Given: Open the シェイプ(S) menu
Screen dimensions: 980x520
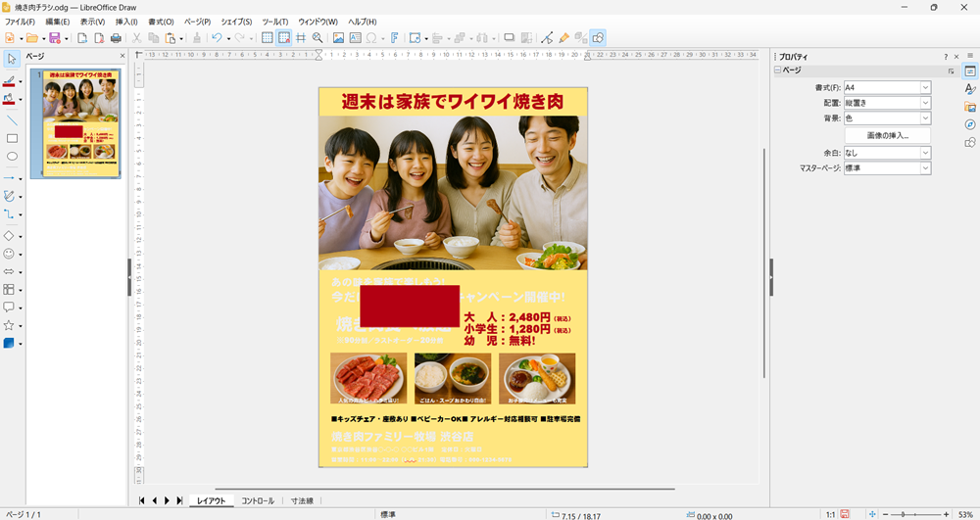Looking at the screenshot, I should coord(236,22).
